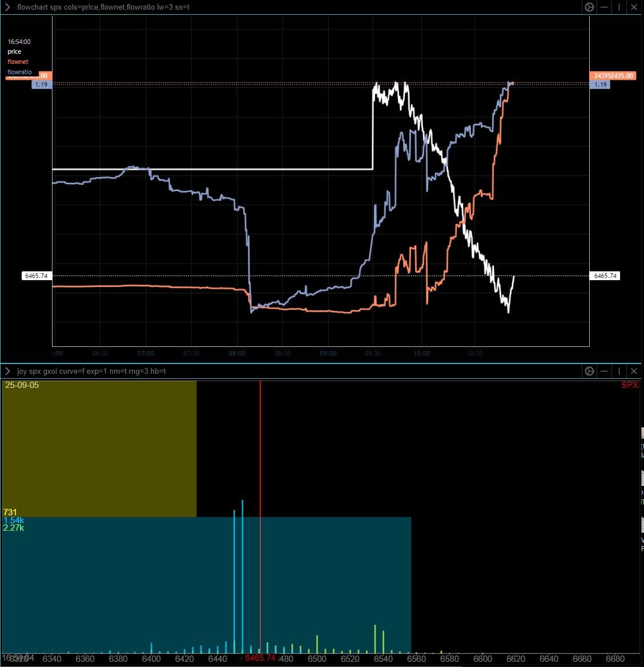Close the joy spx gxoi panel
The width and height of the screenshot is (644, 667).
tap(634, 371)
